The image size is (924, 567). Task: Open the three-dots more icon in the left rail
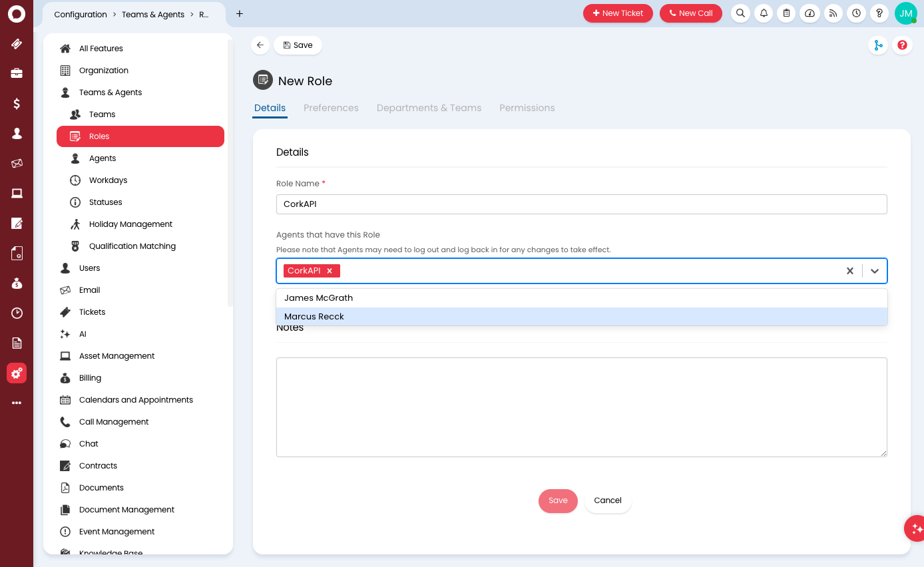click(x=17, y=403)
